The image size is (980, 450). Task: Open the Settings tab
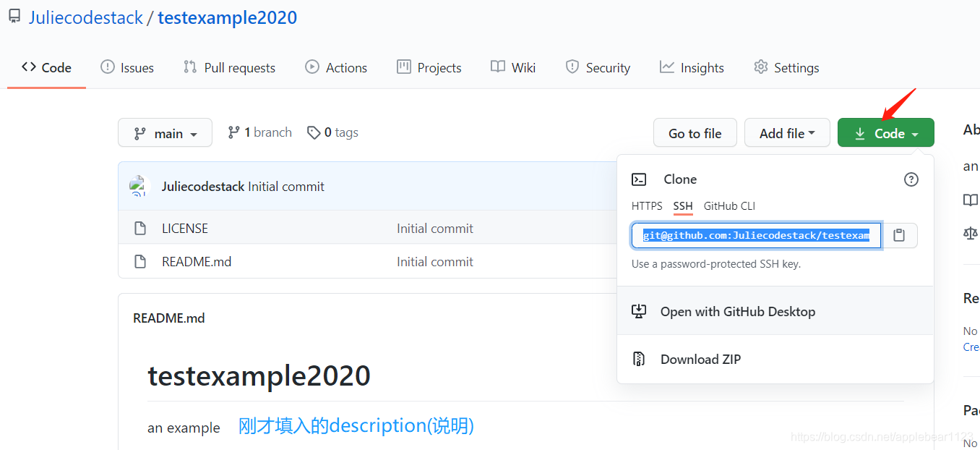tap(786, 67)
